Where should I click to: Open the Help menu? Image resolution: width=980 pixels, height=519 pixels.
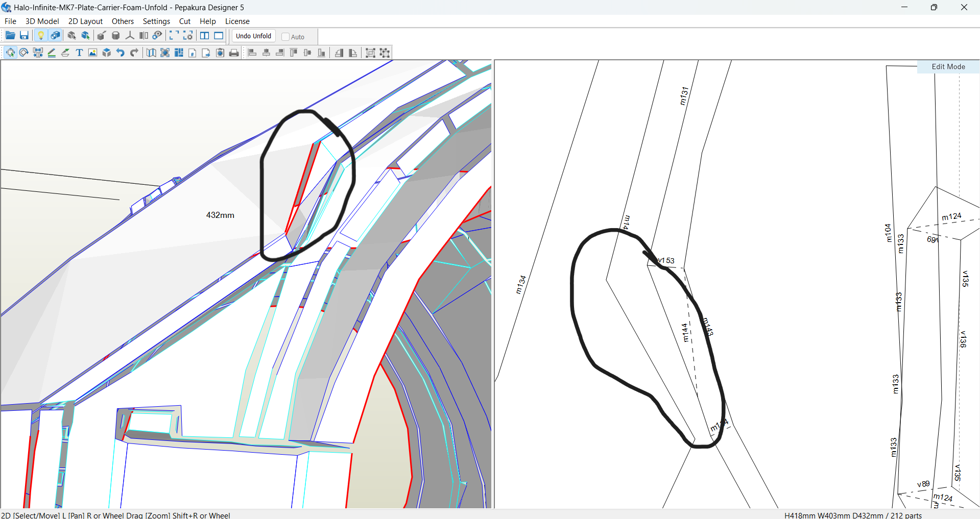[x=208, y=21]
